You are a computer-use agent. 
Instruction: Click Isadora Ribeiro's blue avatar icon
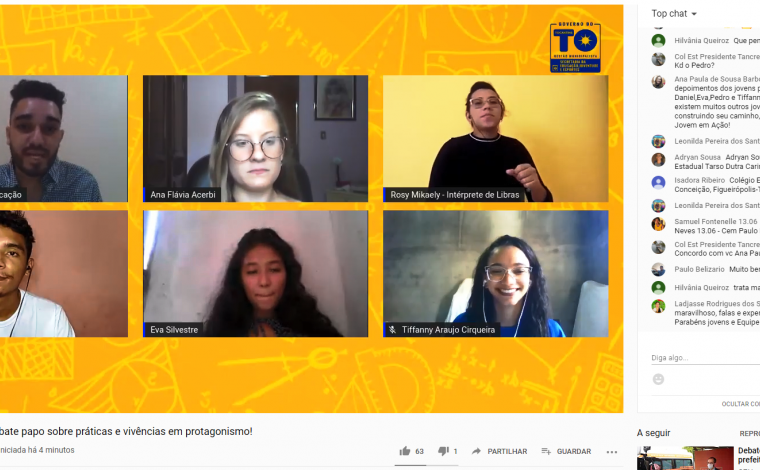(x=658, y=182)
